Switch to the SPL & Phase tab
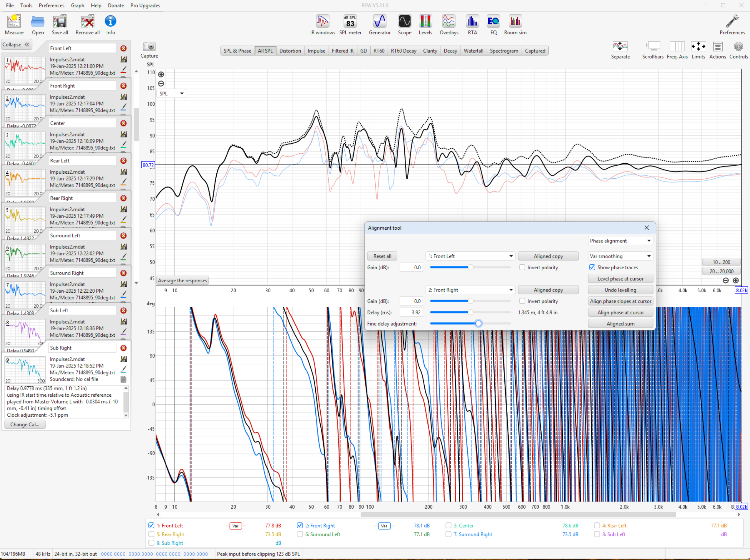Image resolution: width=750 pixels, height=560 pixels. (237, 51)
